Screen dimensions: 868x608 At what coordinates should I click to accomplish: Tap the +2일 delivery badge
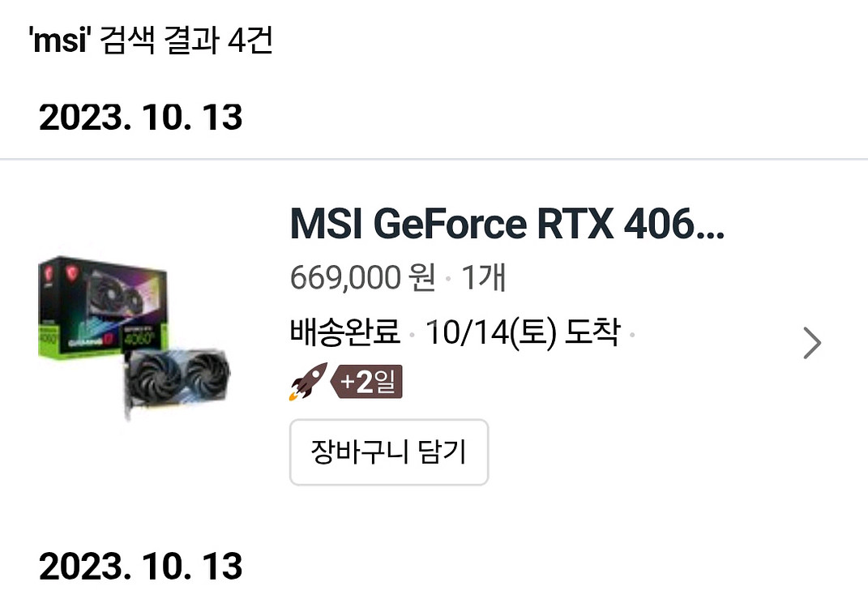click(366, 382)
